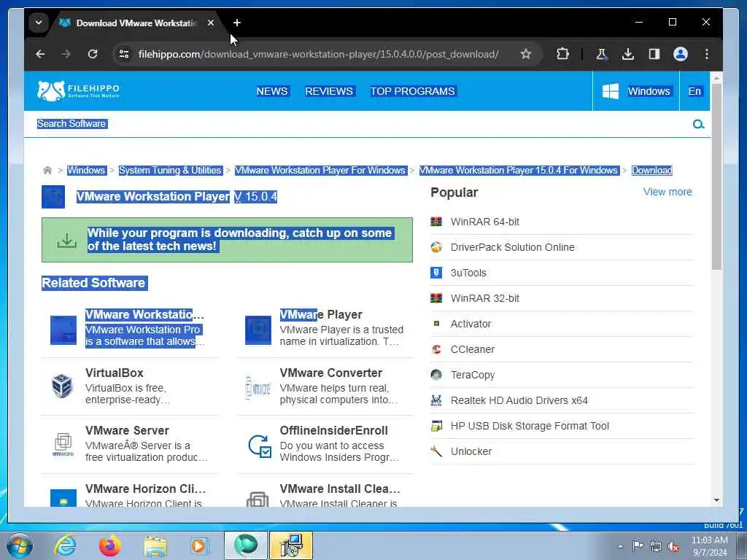Open the Extensions puzzle icon
The width and height of the screenshot is (747, 560).
click(562, 54)
